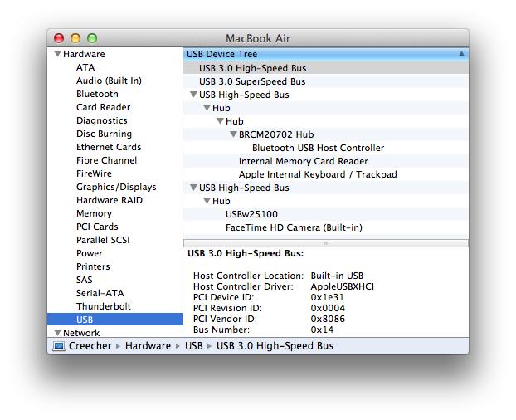Open FireWire in the sidebar
The height and width of the screenshot is (420, 516).
[x=94, y=173]
